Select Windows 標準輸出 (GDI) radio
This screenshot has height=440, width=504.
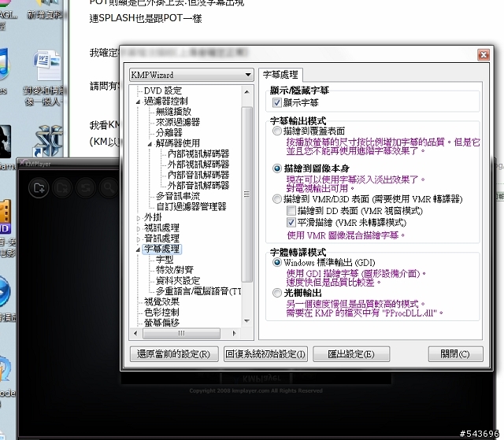tap(276, 262)
